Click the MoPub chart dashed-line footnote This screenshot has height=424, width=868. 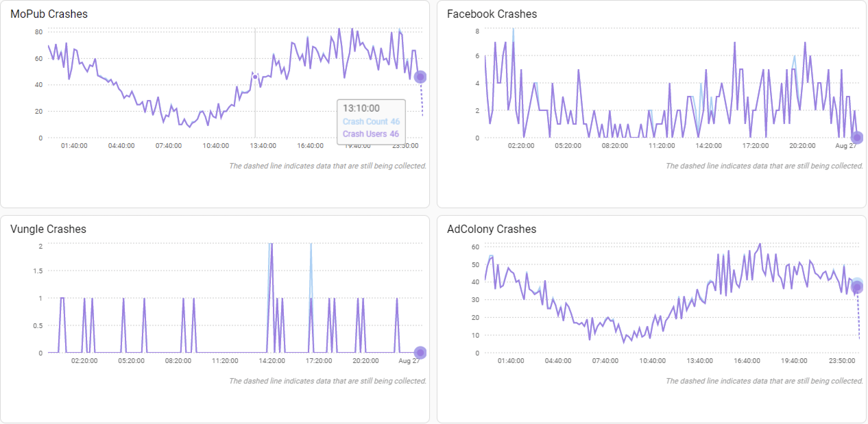tap(328, 166)
